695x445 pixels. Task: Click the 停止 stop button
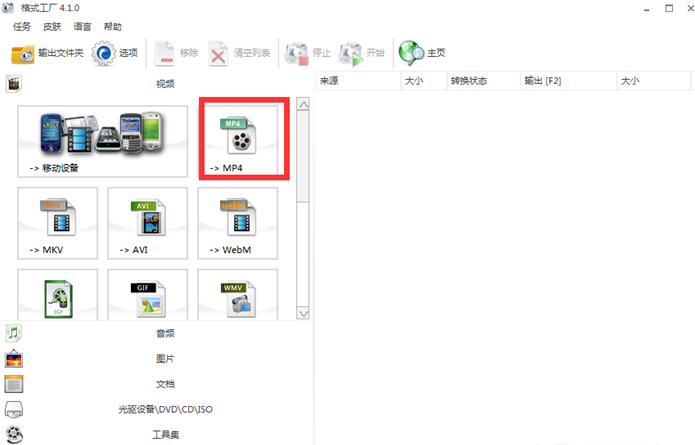308,54
